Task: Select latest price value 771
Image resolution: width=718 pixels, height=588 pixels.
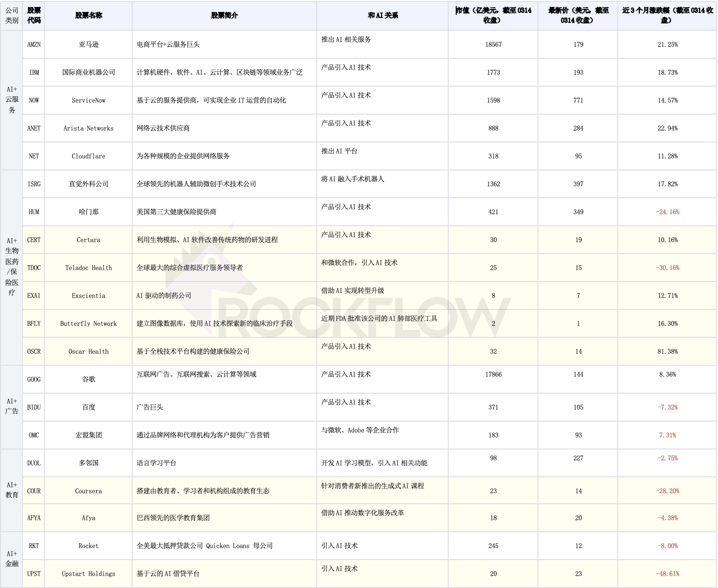Action: coord(578,100)
